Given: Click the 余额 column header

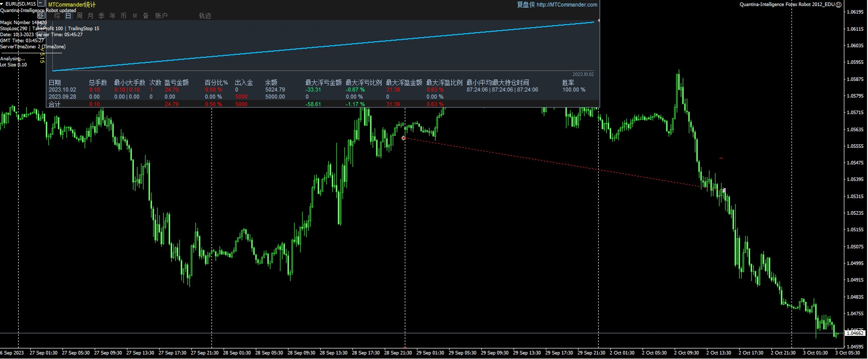Looking at the screenshot, I should (271, 82).
